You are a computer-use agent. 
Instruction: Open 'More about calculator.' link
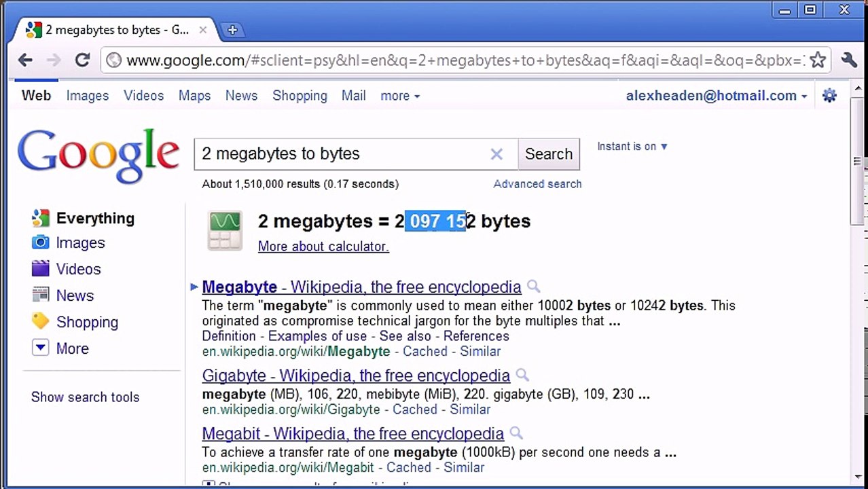tap(323, 247)
